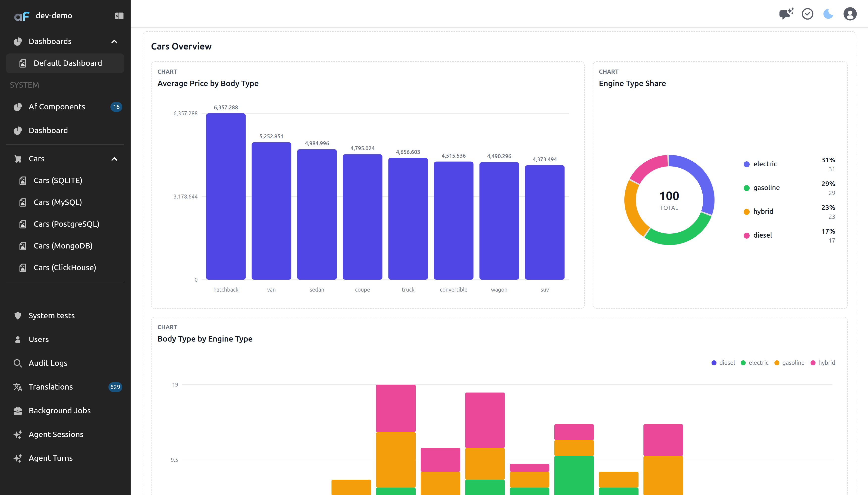Open Agent Turns page
This screenshot has height=495, width=868.
click(x=65, y=458)
